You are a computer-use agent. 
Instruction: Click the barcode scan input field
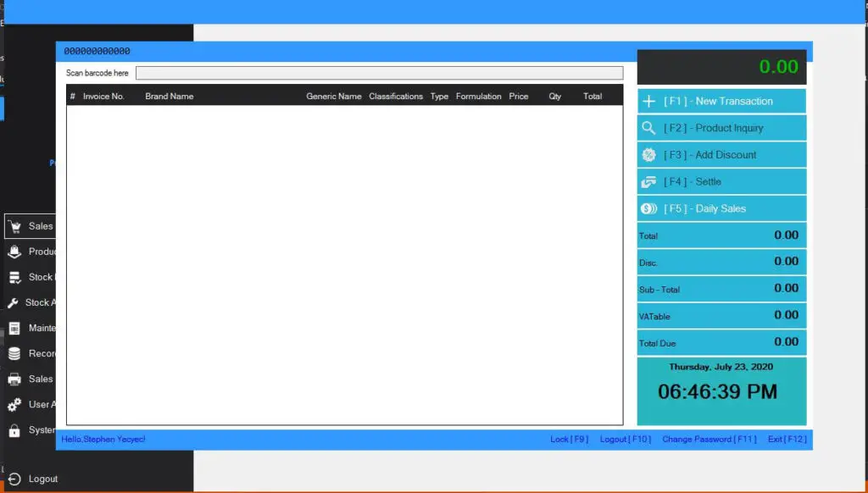380,72
